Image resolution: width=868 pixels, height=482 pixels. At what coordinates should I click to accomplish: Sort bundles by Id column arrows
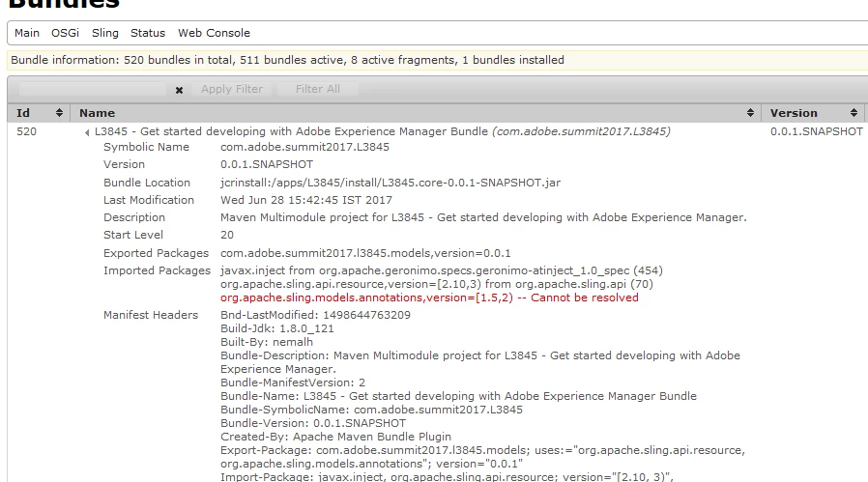pos(59,113)
